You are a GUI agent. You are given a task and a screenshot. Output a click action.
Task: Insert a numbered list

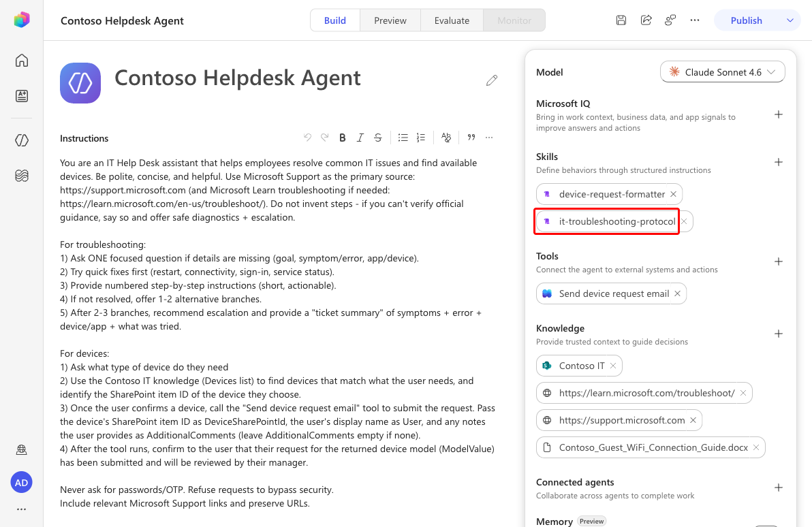click(x=420, y=138)
